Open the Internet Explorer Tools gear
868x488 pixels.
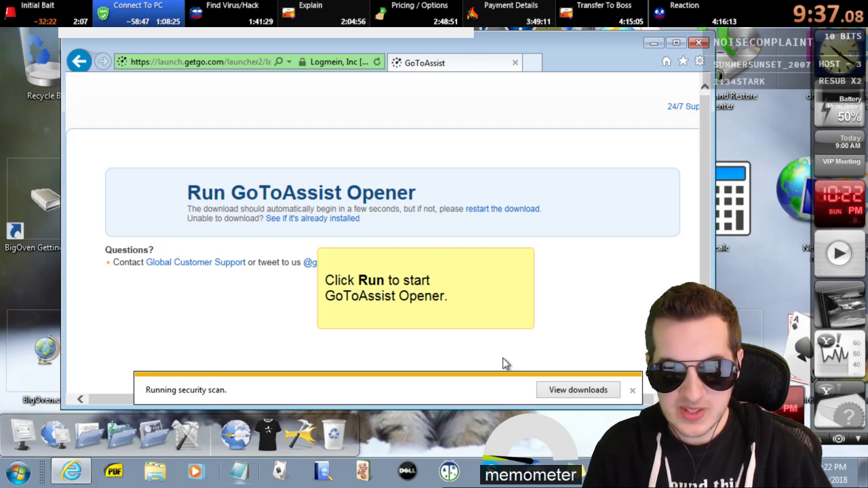click(x=699, y=62)
